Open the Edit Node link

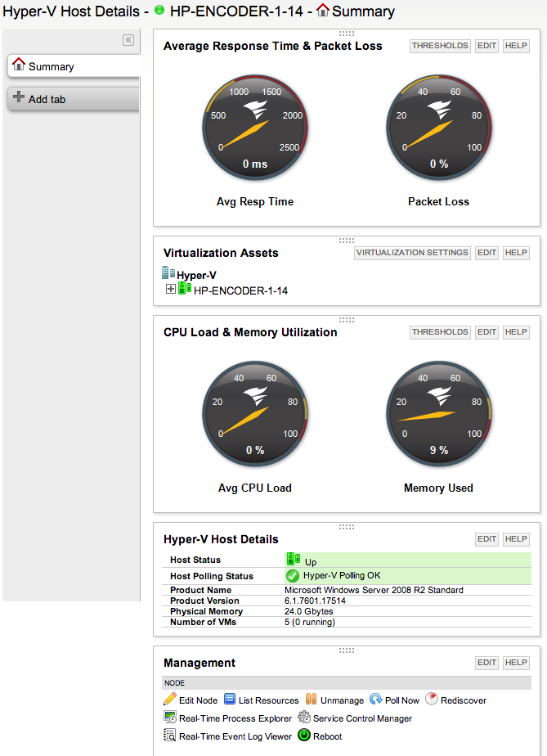tap(198, 700)
